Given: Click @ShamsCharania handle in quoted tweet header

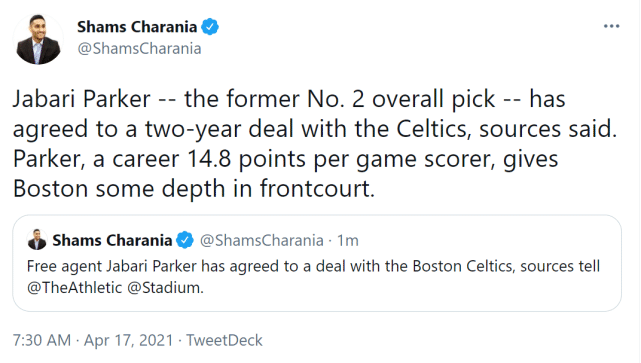Looking at the screenshot, I should [262, 240].
